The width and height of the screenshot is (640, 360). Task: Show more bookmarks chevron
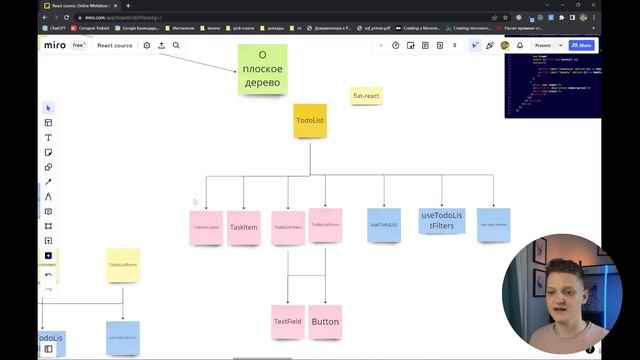(x=593, y=28)
